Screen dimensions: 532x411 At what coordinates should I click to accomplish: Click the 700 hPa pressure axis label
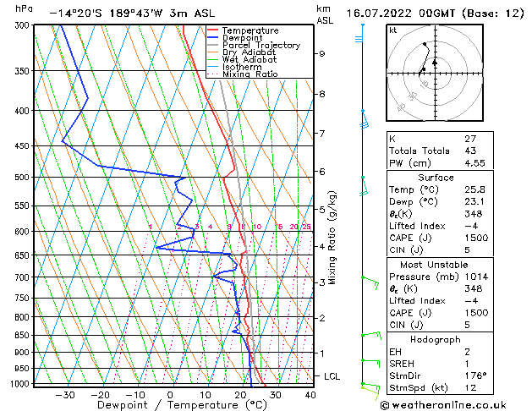[24, 277]
